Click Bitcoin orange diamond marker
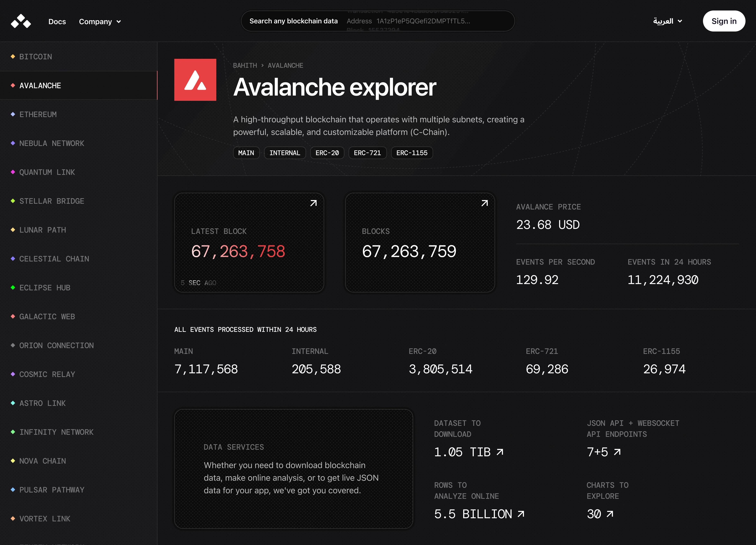 pyautogui.click(x=13, y=57)
